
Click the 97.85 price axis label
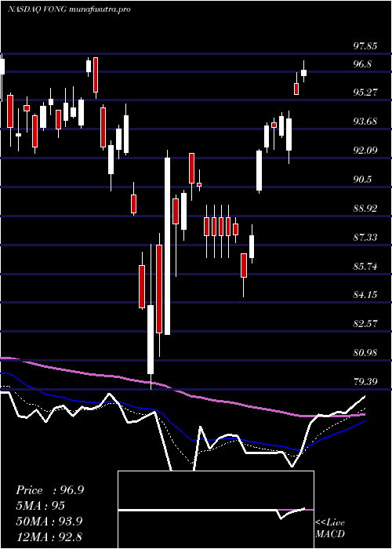tap(365, 45)
